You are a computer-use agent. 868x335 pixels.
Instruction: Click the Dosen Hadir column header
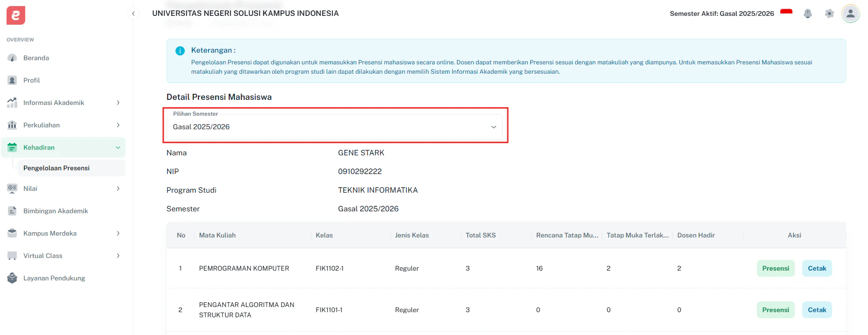point(696,235)
